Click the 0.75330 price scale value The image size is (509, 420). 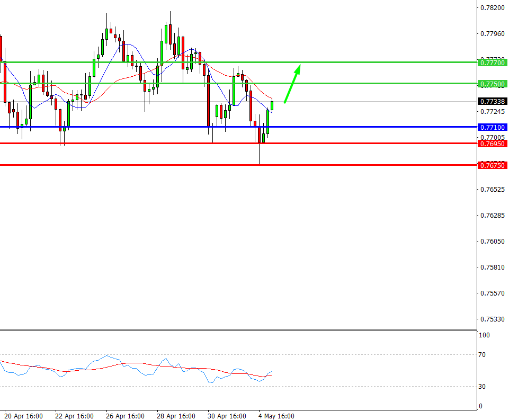pos(493,319)
